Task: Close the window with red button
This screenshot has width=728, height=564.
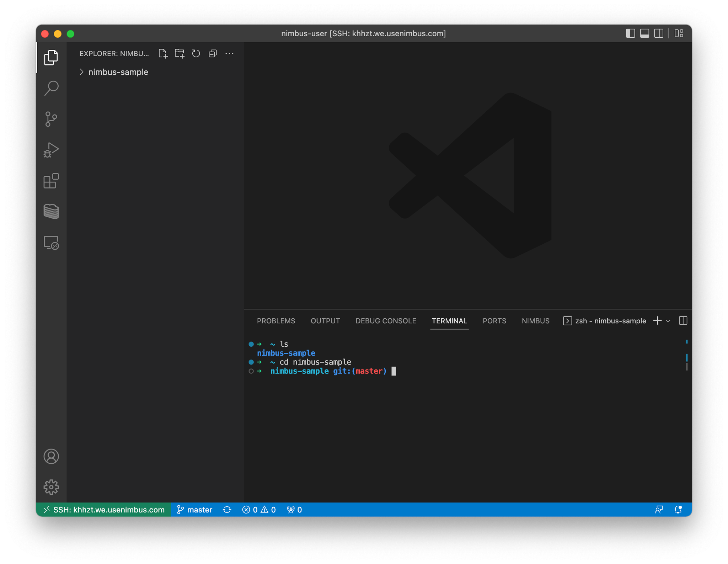Action: click(x=45, y=34)
